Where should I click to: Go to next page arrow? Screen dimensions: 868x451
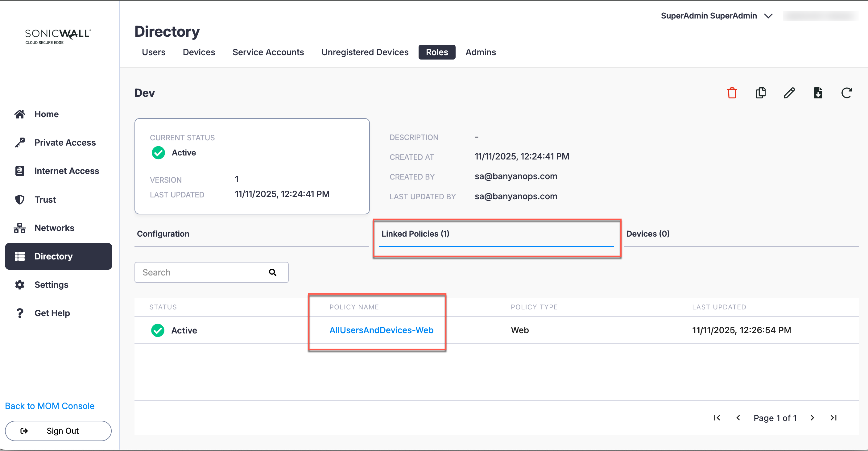point(812,418)
